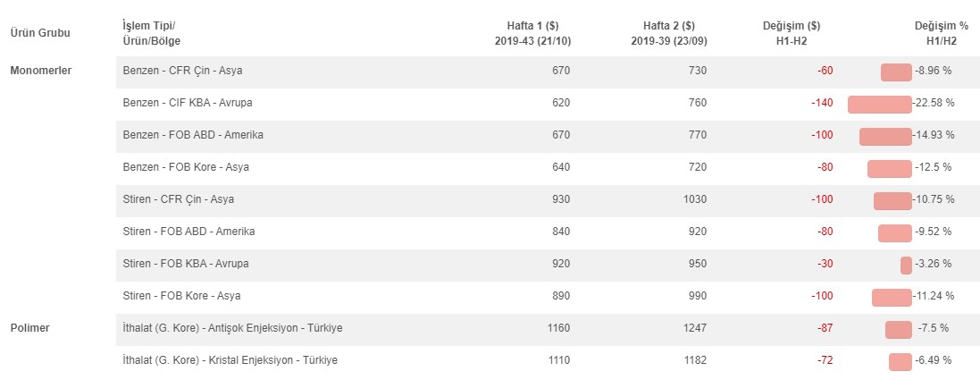Click the -3.26 % small red bar
This screenshot has width=980, height=388.
tap(906, 266)
